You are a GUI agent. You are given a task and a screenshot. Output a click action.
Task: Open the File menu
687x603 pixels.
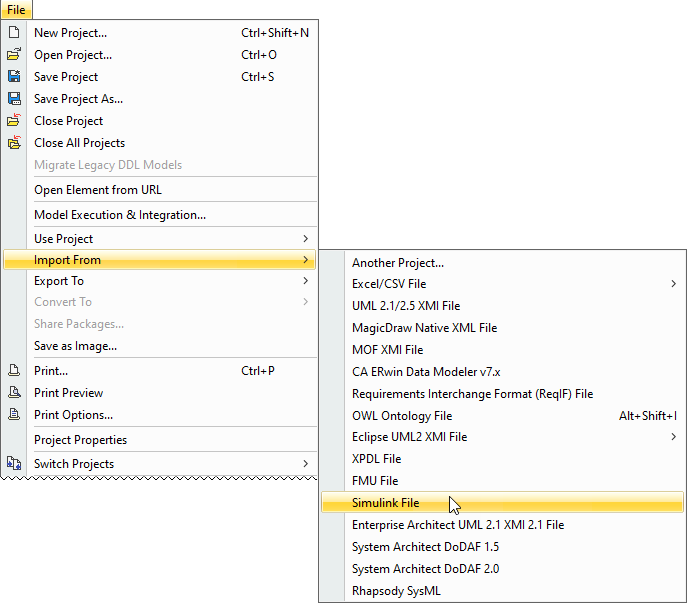tap(16, 9)
